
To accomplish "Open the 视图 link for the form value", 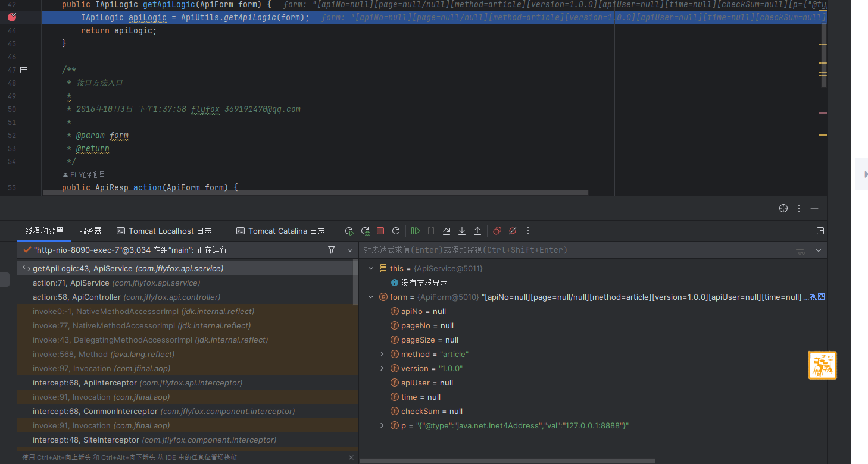I will pyautogui.click(x=817, y=297).
